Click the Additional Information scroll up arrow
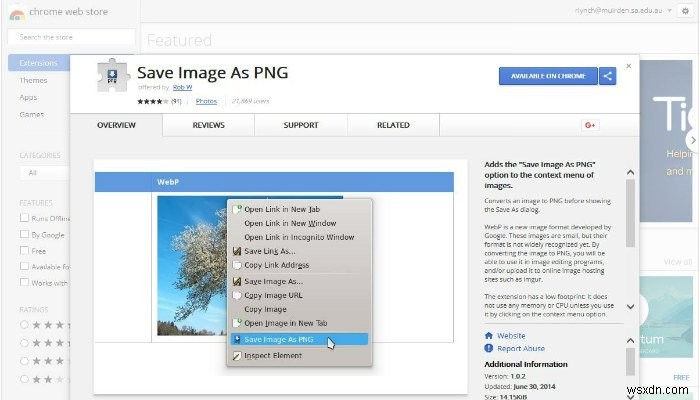Viewport: 700px width, 400px height. coord(630,341)
